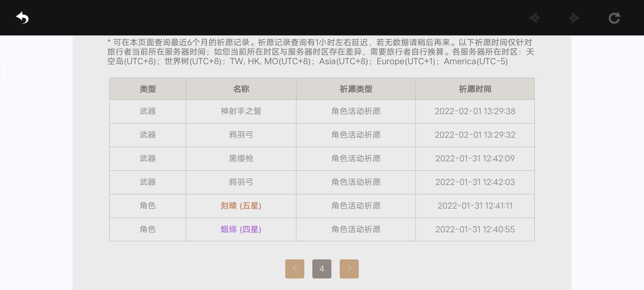644x290 pixels.
Task: Select 鸦羽弓 in the 12:42:03 row
Action: 241,182
